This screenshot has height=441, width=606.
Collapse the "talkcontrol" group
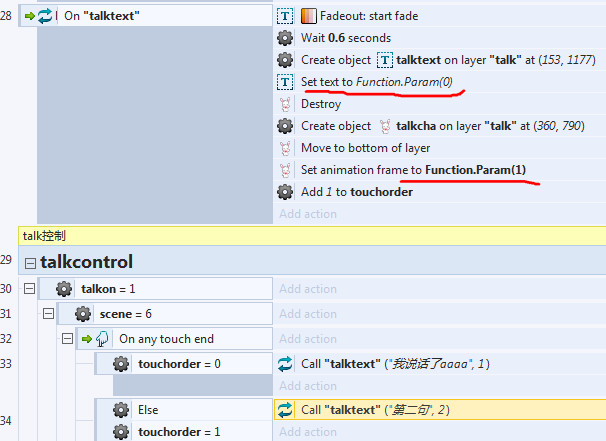click(28, 262)
